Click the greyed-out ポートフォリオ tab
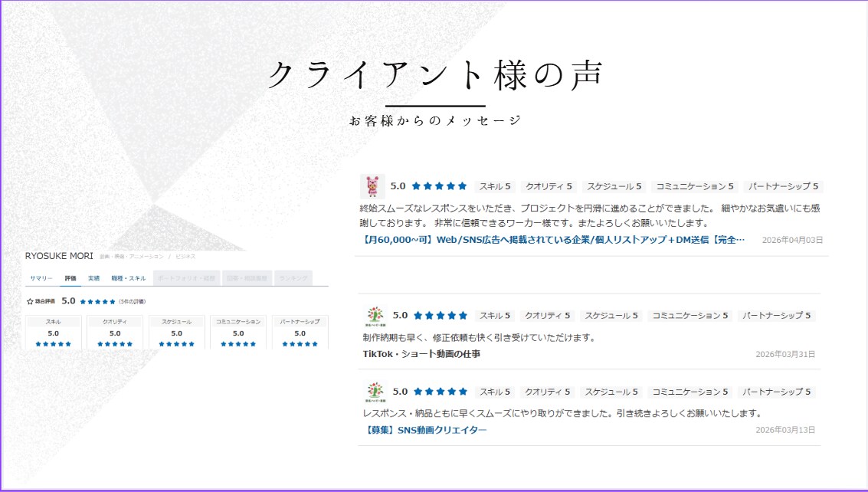This screenshot has height=492, width=868. click(187, 278)
